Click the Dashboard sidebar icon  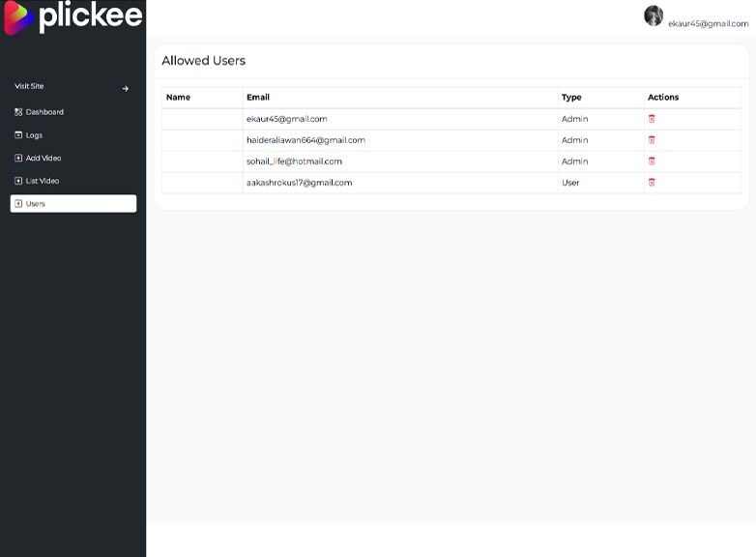pyautogui.click(x=18, y=112)
